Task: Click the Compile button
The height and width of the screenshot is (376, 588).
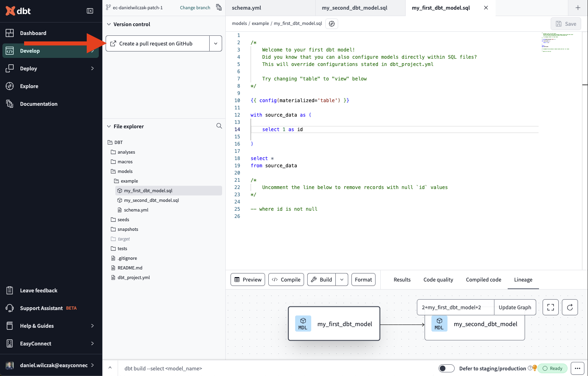Action: [286, 279]
